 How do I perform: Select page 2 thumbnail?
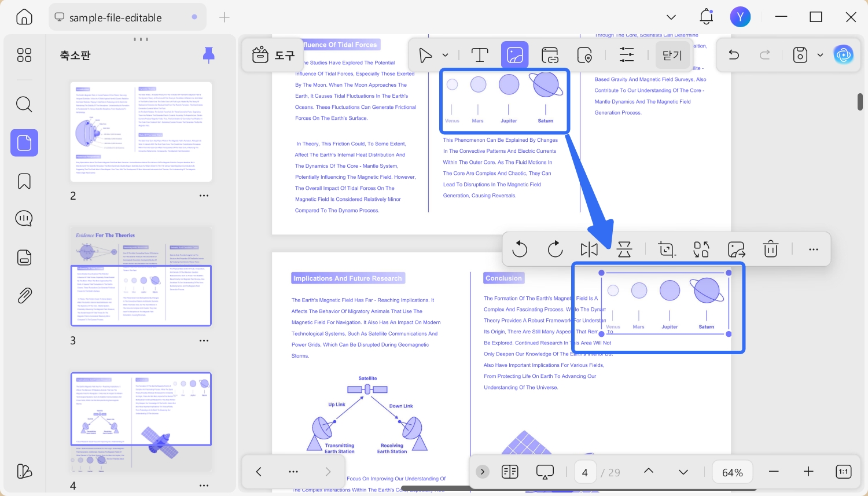pos(141,132)
